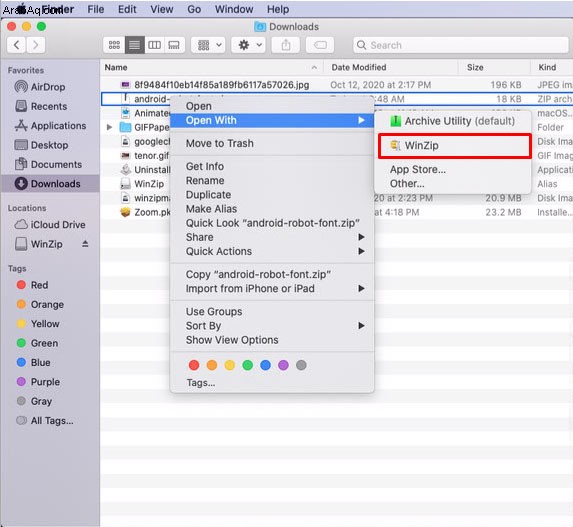Choose Get Info in context menu
573x527 pixels.
[272, 166]
